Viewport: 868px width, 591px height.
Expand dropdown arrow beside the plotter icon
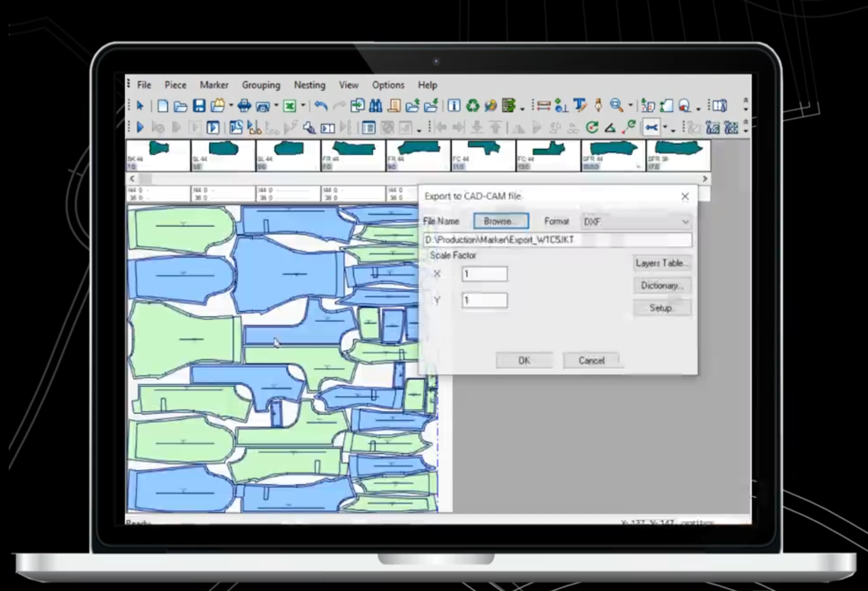click(x=276, y=106)
